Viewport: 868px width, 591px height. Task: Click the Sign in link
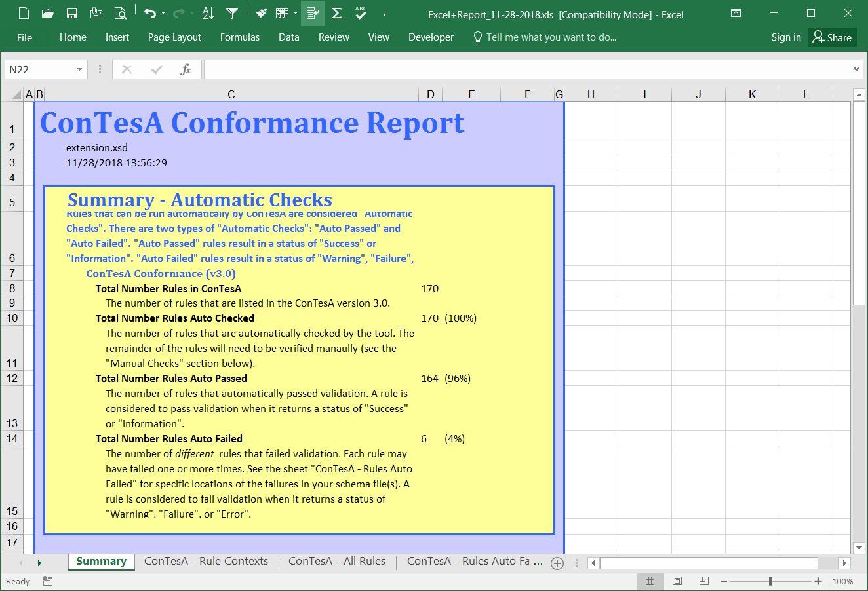[x=786, y=37]
